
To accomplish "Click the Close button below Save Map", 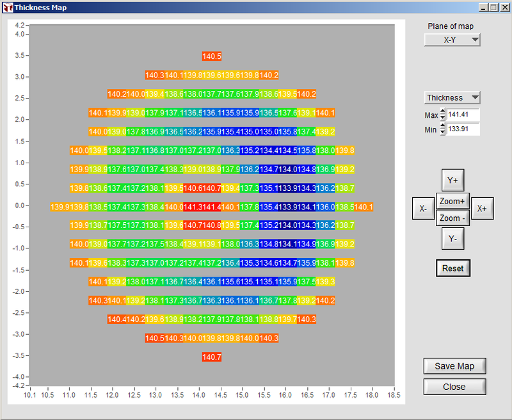I will point(454,387).
